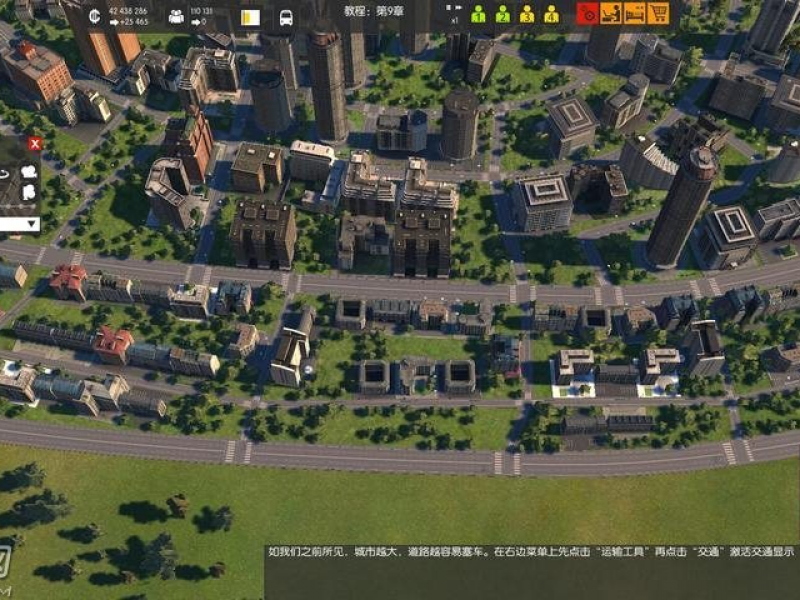800x600 pixels.
Task: Open the red industry gear icon
Action: click(588, 13)
